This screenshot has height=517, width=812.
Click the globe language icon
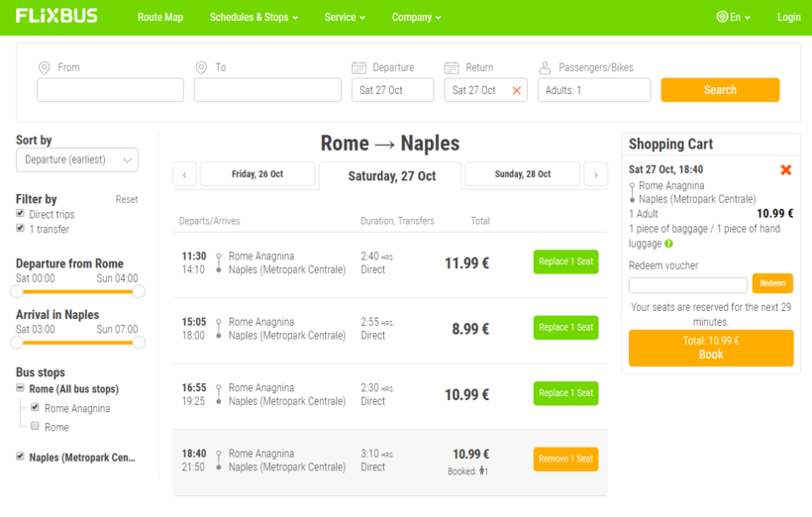coord(722,17)
